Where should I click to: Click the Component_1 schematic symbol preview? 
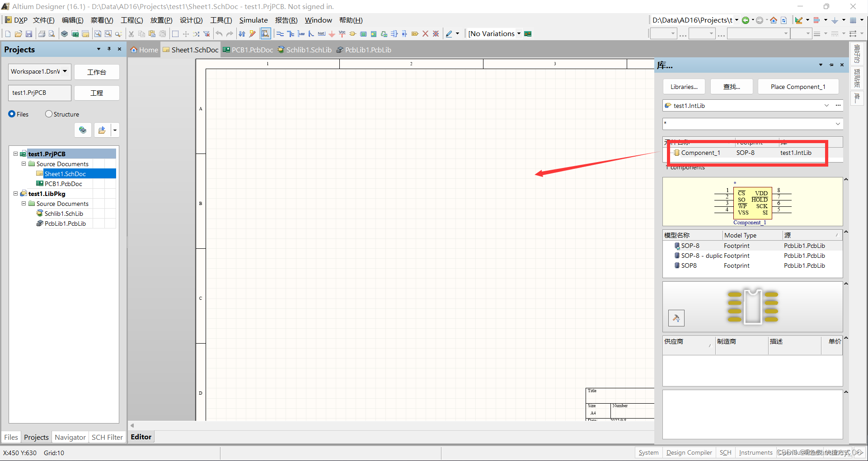[x=752, y=202]
